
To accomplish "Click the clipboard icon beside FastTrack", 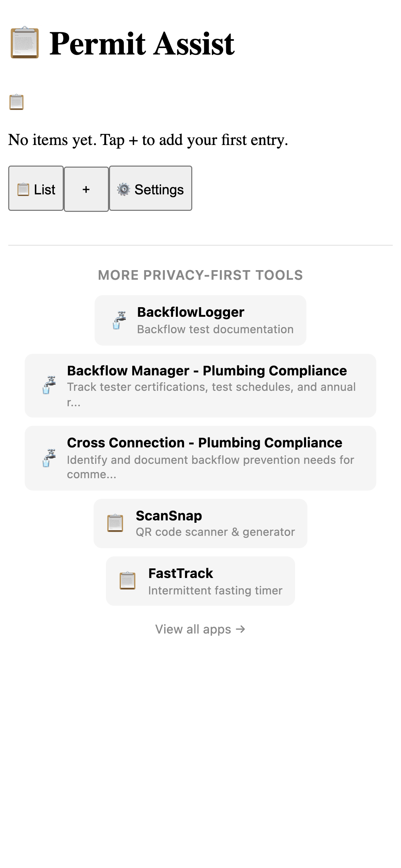I will [x=127, y=581].
